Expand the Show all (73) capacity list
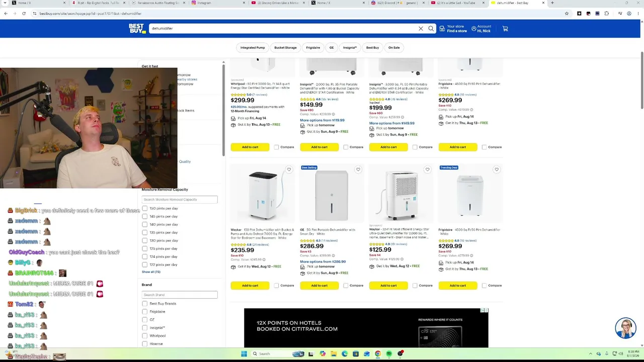This screenshot has width=644, height=362. (151, 272)
